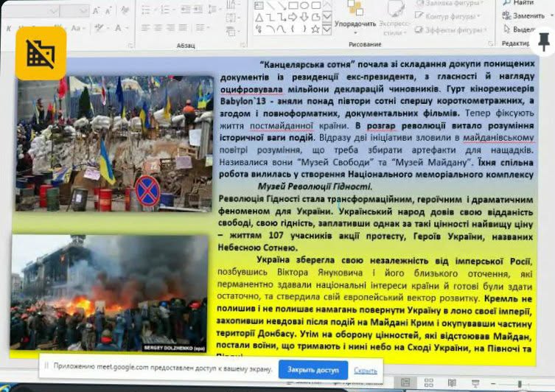Open Заменить (Replace) dropdown arrow
555x392 pixels.
click(x=550, y=15)
